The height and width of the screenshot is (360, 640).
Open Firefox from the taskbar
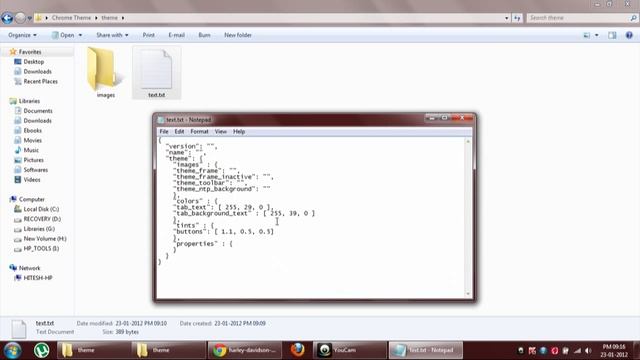pyautogui.click(x=297, y=350)
